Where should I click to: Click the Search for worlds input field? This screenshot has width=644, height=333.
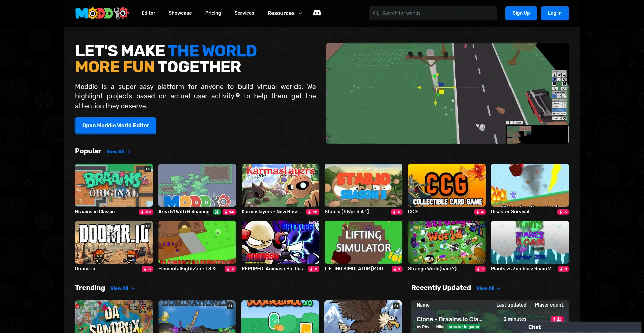(433, 13)
